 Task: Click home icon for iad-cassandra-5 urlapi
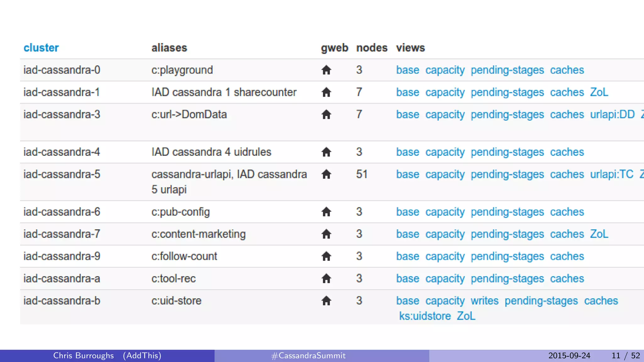pyautogui.click(x=326, y=174)
